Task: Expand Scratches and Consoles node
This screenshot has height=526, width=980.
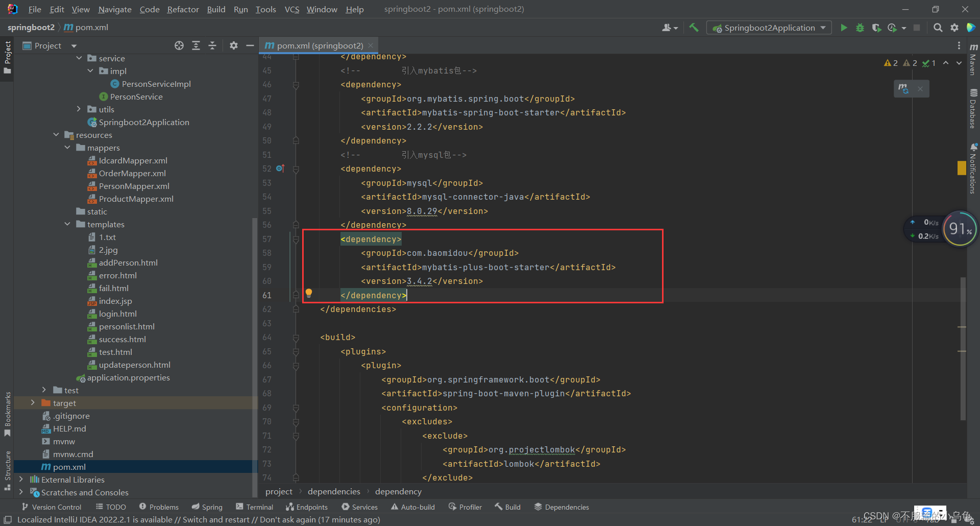Action: 21,492
